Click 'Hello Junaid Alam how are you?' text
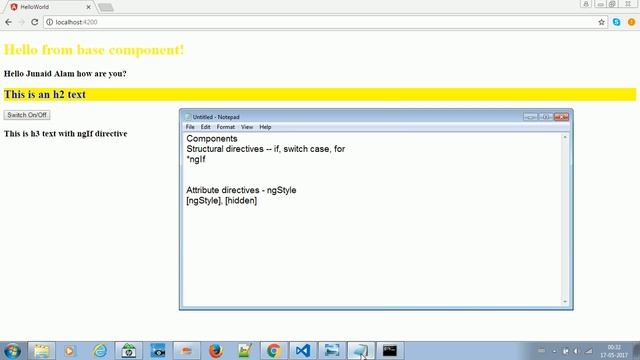 [x=65, y=74]
